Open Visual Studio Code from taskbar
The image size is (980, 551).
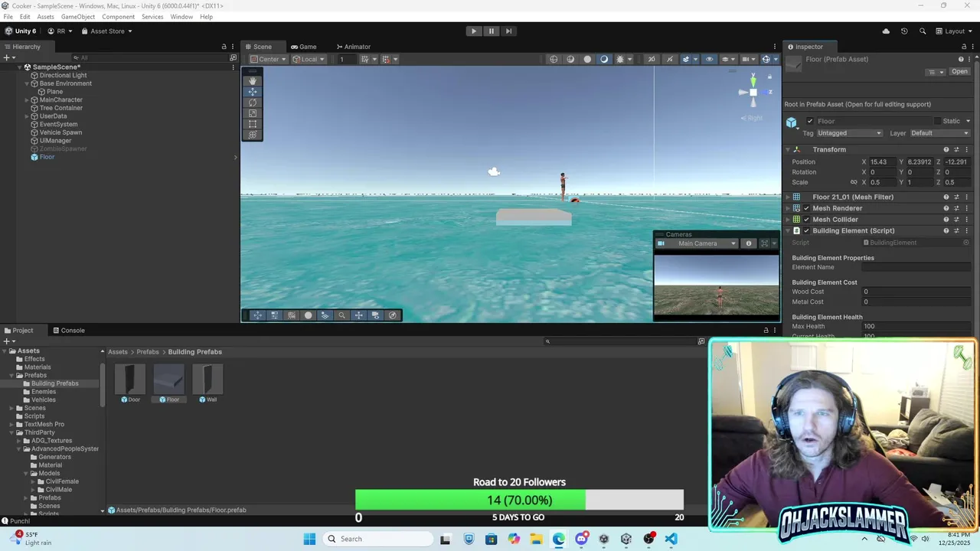click(x=671, y=539)
